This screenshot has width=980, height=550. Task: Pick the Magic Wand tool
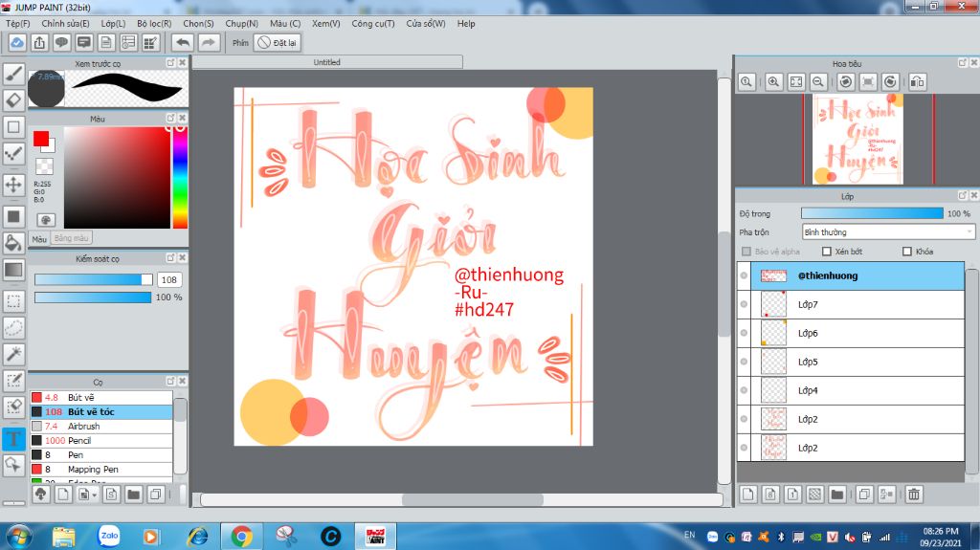pos(13,354)
